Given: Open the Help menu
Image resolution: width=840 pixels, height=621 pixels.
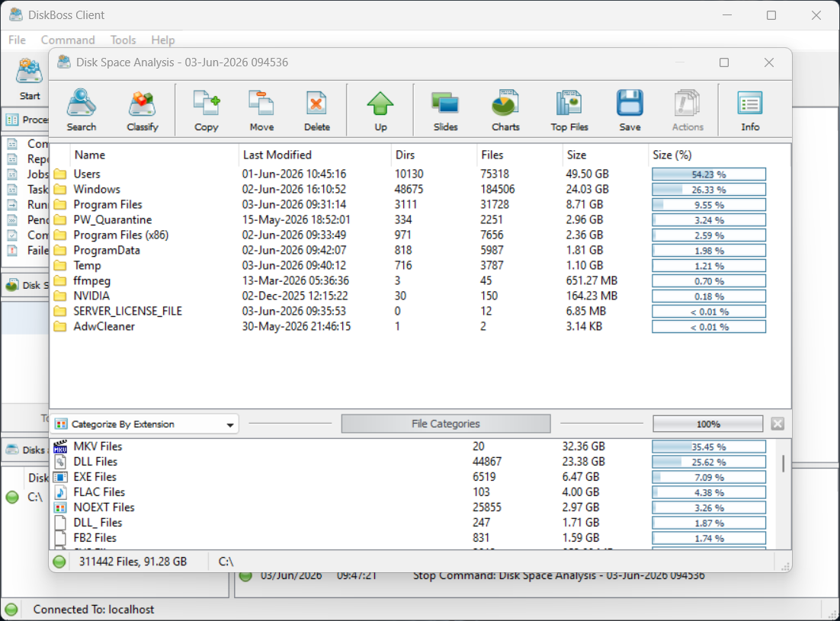Looking at the screenshot, I should coord(163,40).
